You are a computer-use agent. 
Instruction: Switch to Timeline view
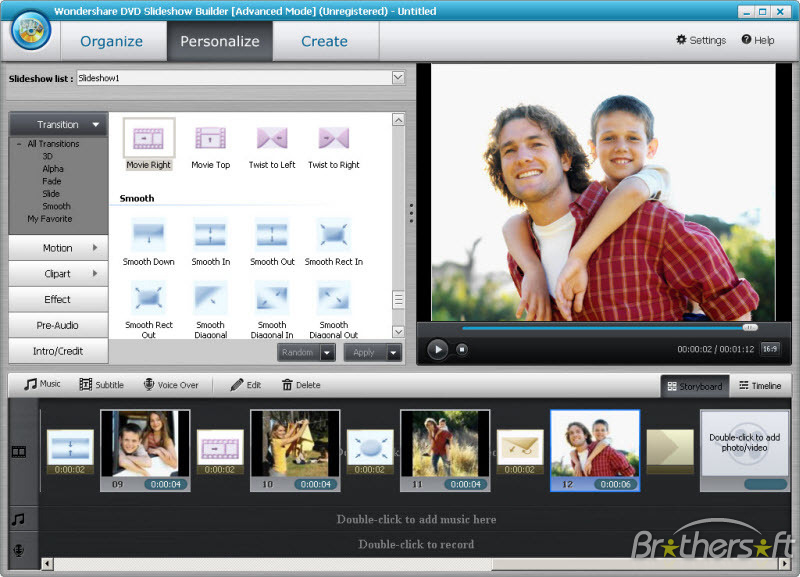pos(760,386)
